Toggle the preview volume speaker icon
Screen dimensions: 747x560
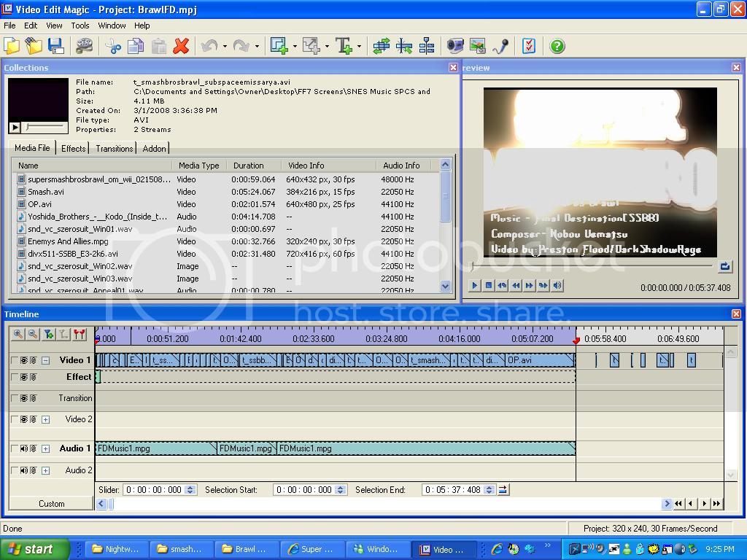click(x=557, y=286)
